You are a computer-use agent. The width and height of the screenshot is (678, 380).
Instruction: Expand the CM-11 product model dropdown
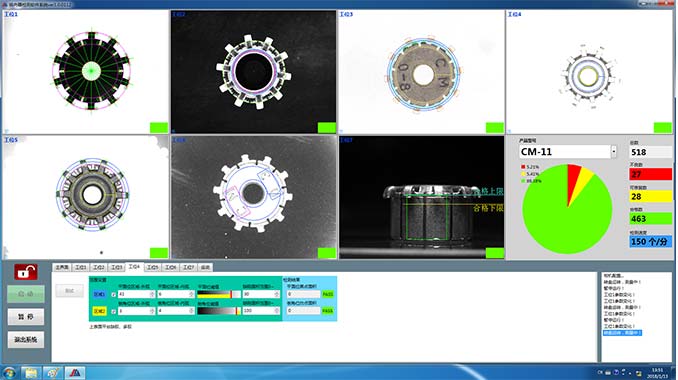(614, 152)
